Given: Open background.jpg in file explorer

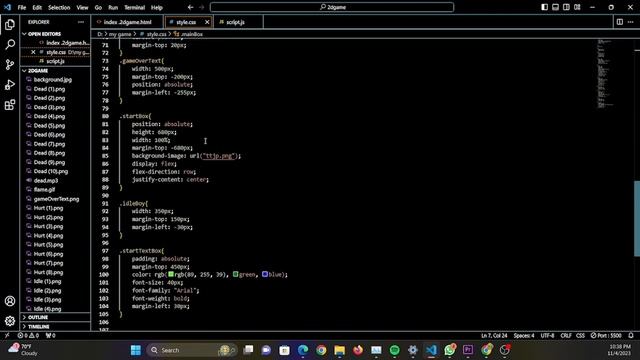Looking at the screenshot, I should coord(53,80).
